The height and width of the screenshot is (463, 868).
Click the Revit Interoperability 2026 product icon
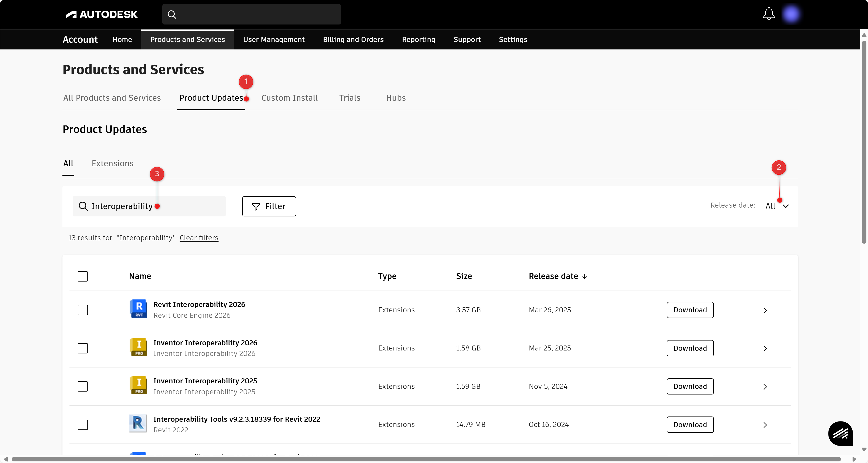(138, 309)
